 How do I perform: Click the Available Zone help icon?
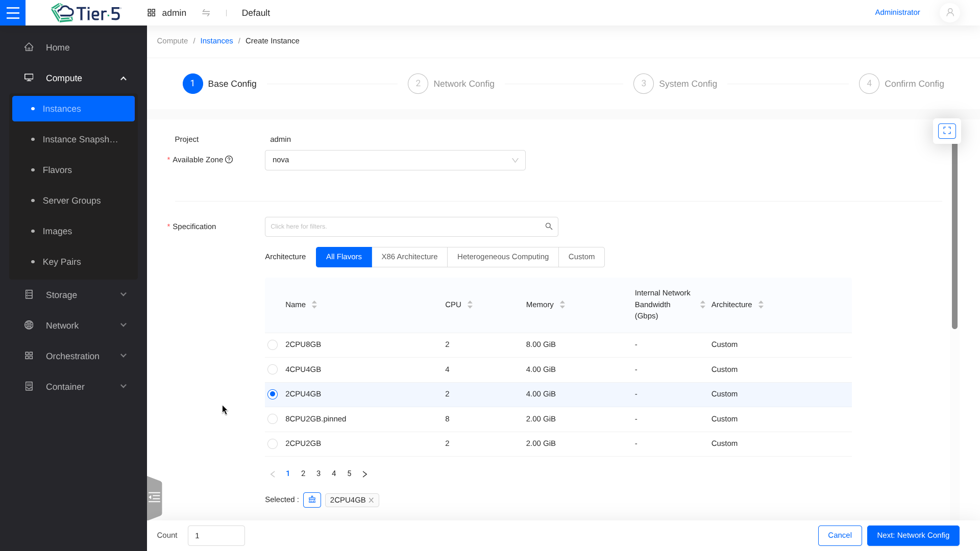pyautogui.click(x=229, y=160)
